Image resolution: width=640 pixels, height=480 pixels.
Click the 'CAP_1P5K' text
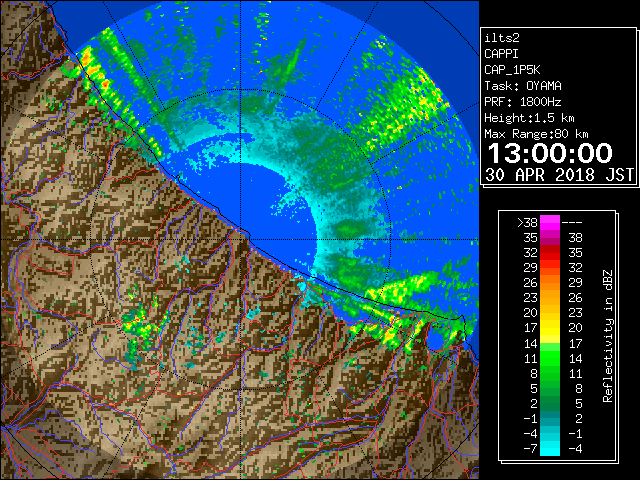(x=512, y=70)
